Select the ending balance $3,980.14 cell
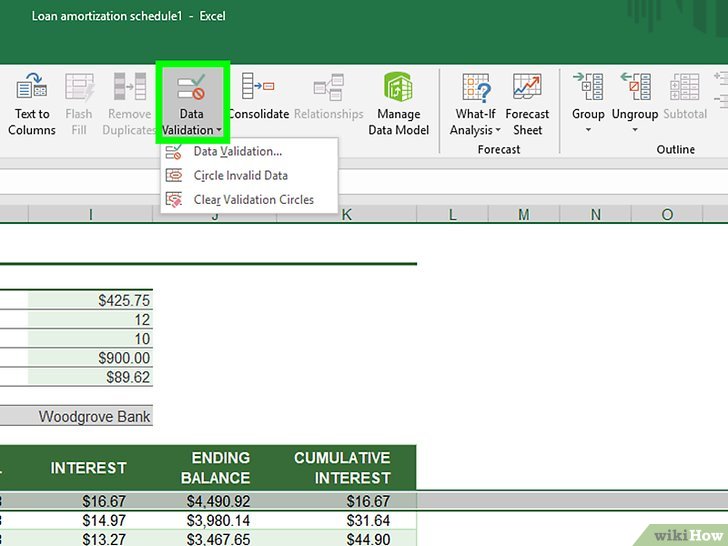Screen dimensions: 728x546 pyautogui.click(x=216, y=520)
